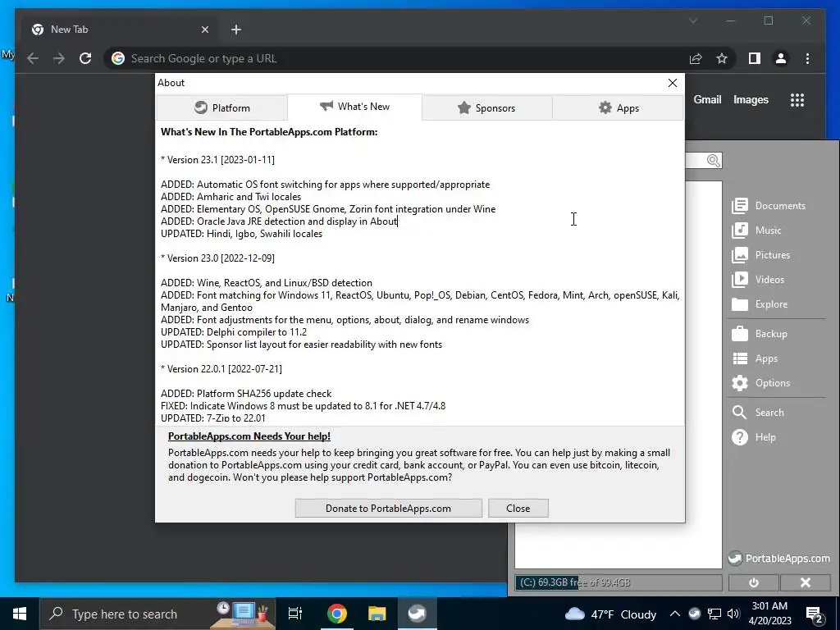This screenshot has height=630, width=840.
Task: Open Music folder in PortableApps menu
Action: (756, 231)
